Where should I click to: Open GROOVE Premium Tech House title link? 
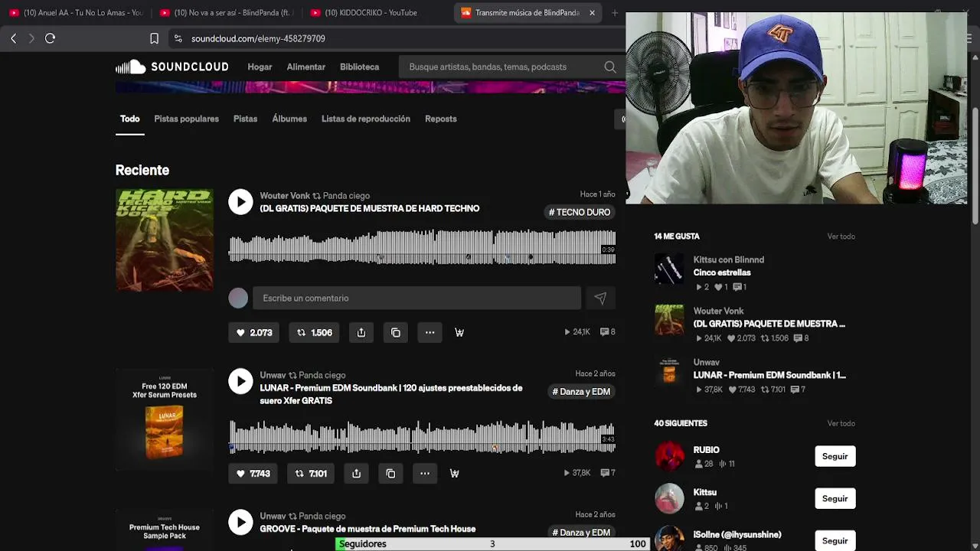click(367, 529)
